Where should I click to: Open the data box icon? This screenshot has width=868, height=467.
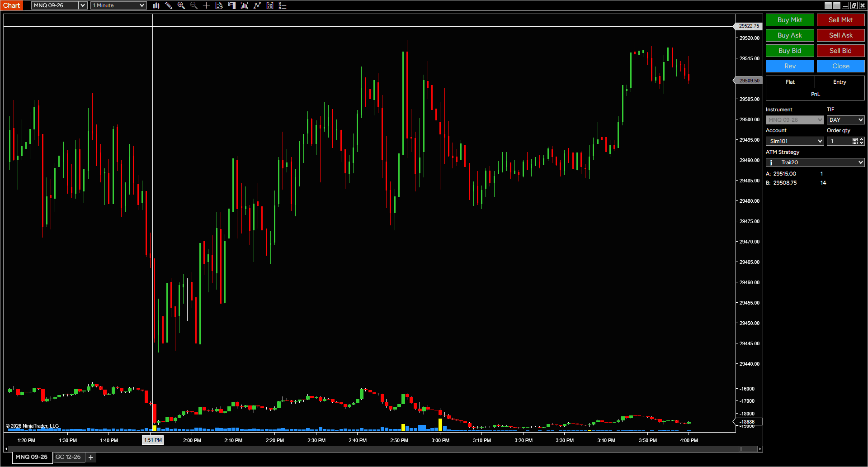219,5
